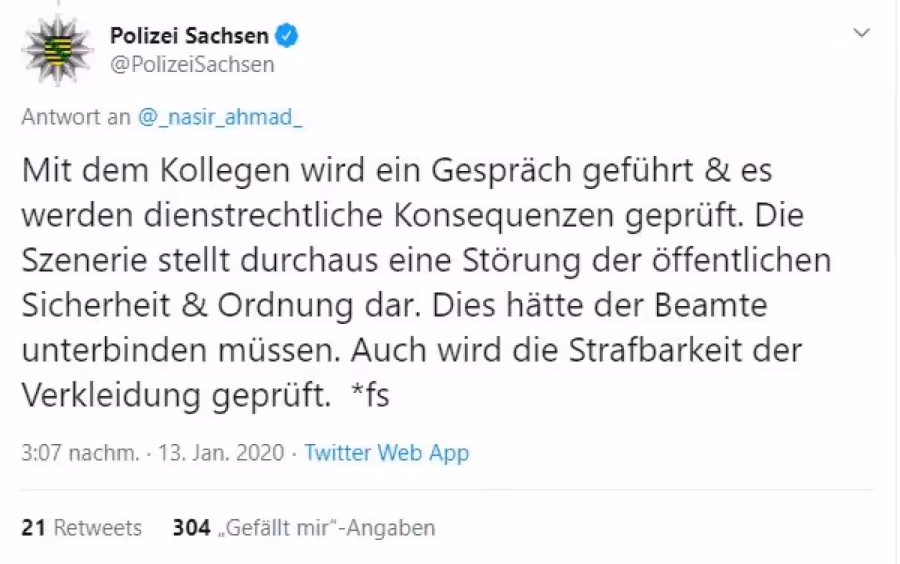Click the blue verified checkmark badge

point(287,36)
